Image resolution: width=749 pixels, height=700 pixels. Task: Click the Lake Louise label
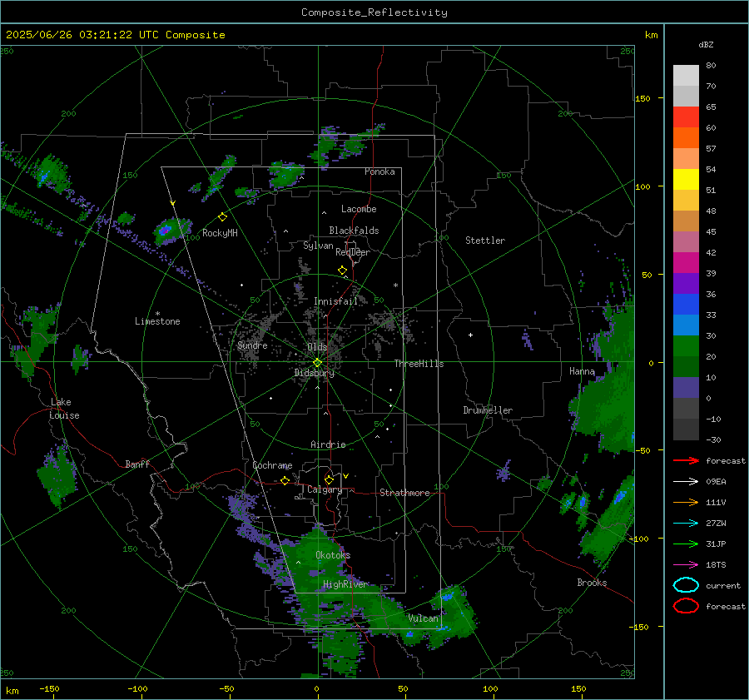click(64, 409)
